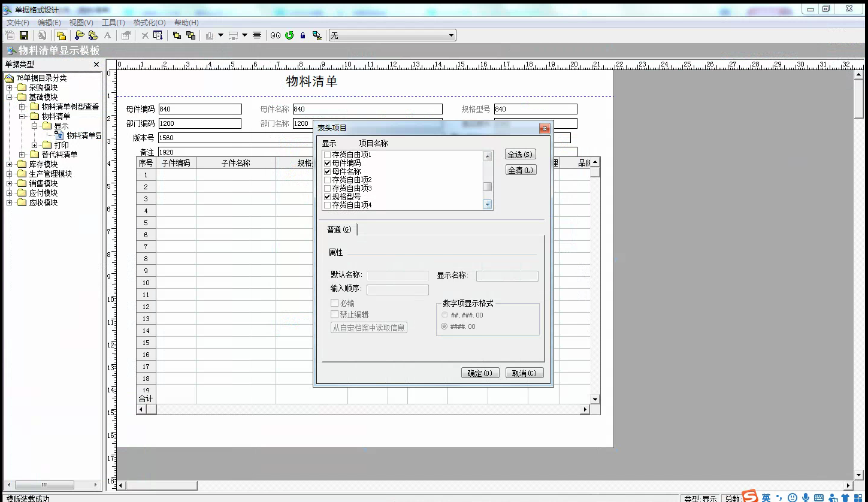This screenshot has height=502, width=868.
Task: Open the 无 dropdown in toolbar
Action: click(x=452, y=35)
